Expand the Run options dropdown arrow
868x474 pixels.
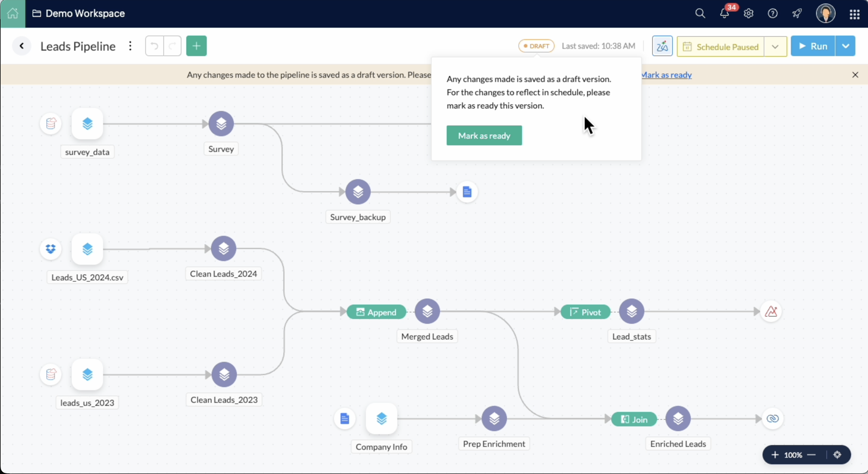tap(845, 46)
